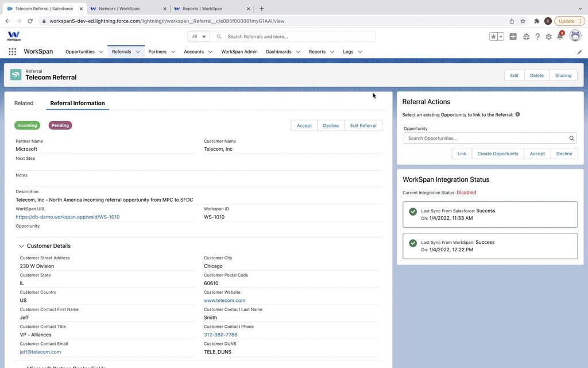Bookmark this page with the star icon
588x368 pixels.
(x=523, y=21)
